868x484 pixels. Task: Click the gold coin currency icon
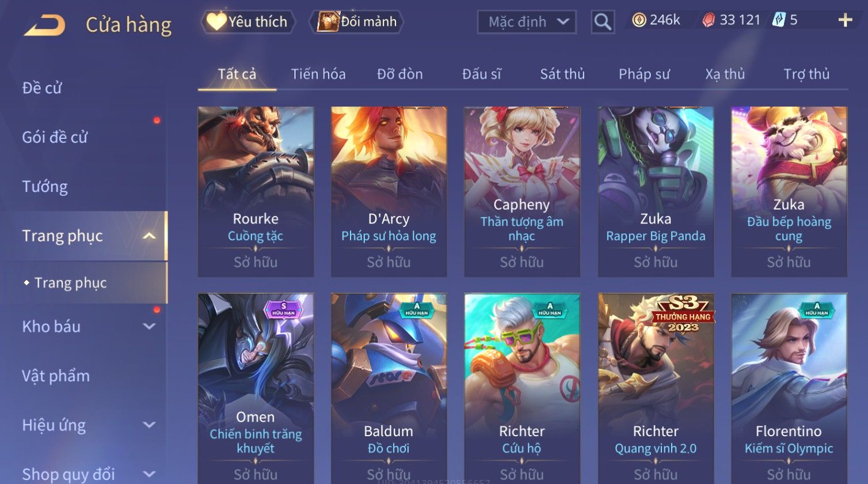pos(639,21)
